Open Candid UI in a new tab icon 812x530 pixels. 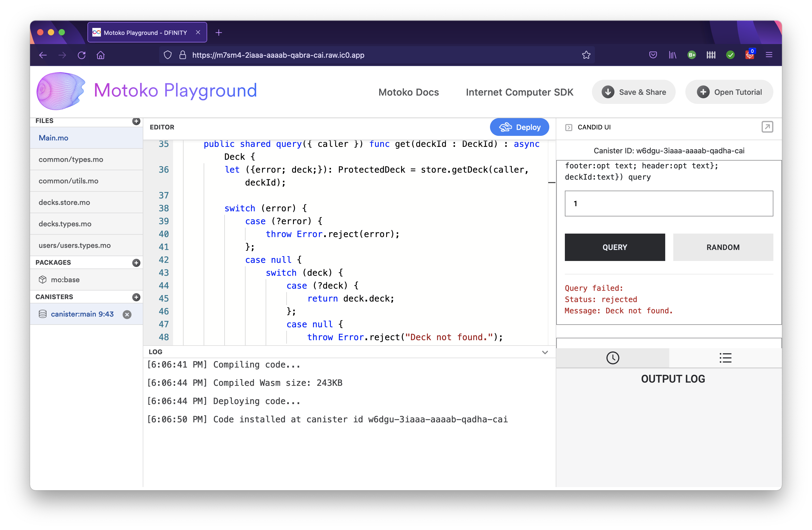click(767, 127)
